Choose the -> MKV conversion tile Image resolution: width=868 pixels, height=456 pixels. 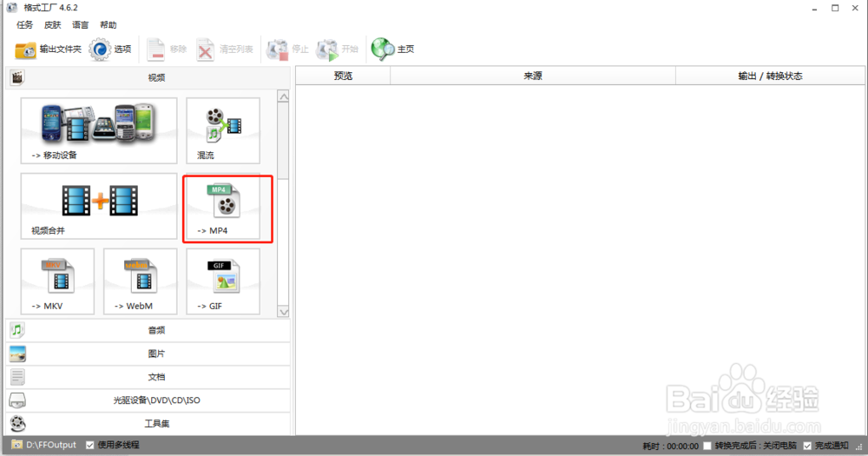pos(57,281)
